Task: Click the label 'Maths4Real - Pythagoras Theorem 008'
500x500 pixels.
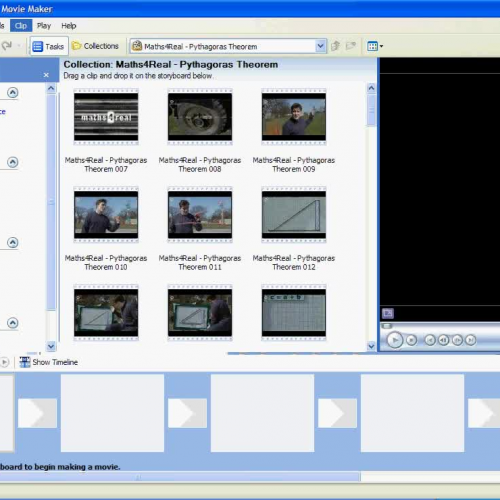Action: tap(200, 165)
